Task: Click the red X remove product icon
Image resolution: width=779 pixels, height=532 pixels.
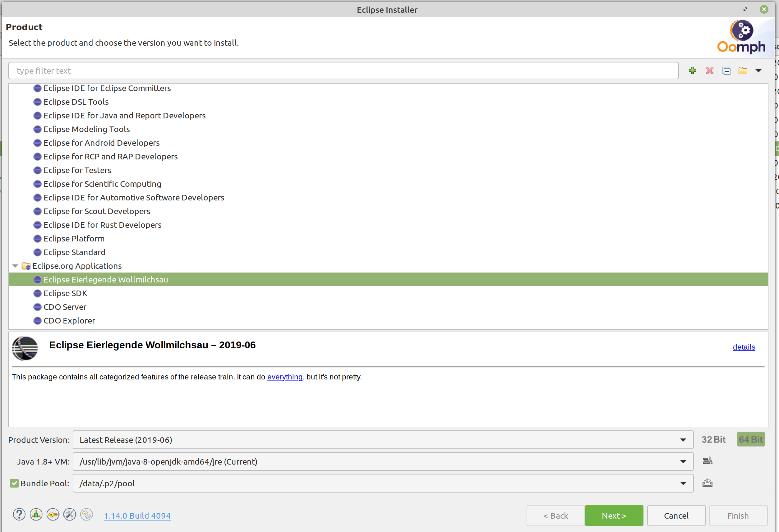Action: click(709, 71)
